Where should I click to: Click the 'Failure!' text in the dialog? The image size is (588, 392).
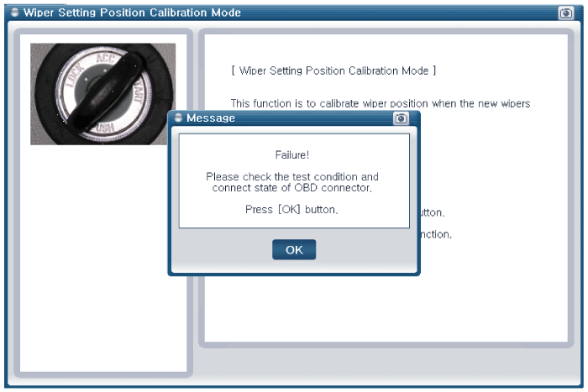click(x=292, y=155)
